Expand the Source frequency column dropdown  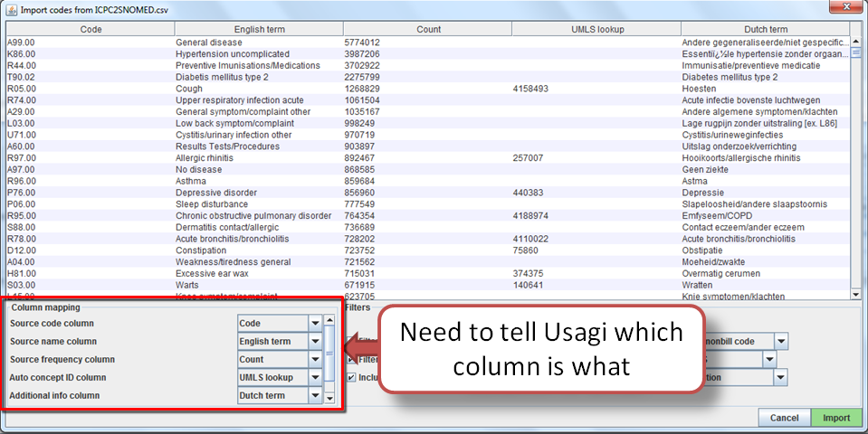pos(315,359)
